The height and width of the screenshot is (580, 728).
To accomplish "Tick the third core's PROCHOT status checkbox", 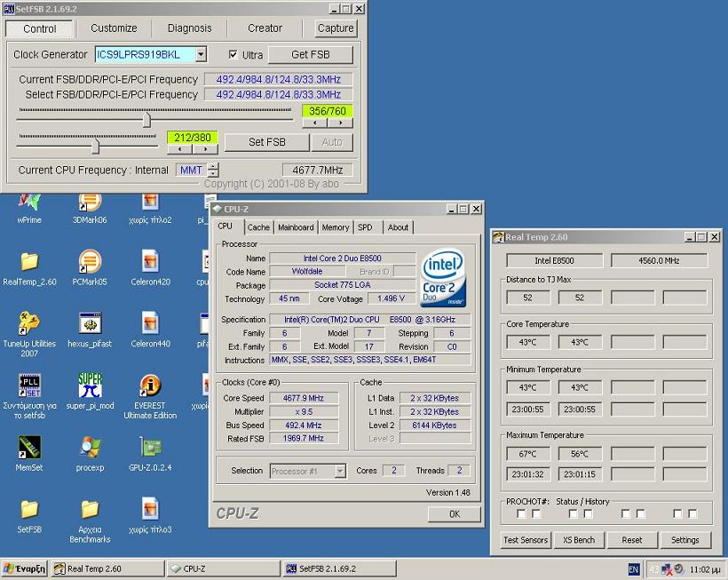I will [x=626, y=513].
